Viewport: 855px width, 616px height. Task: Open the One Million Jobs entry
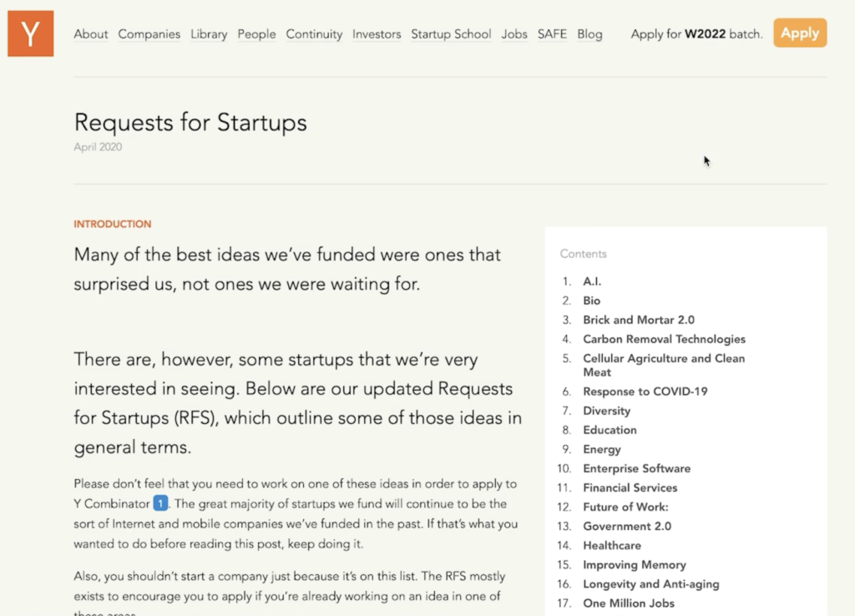pyautogui.click(x=628, y=603)
